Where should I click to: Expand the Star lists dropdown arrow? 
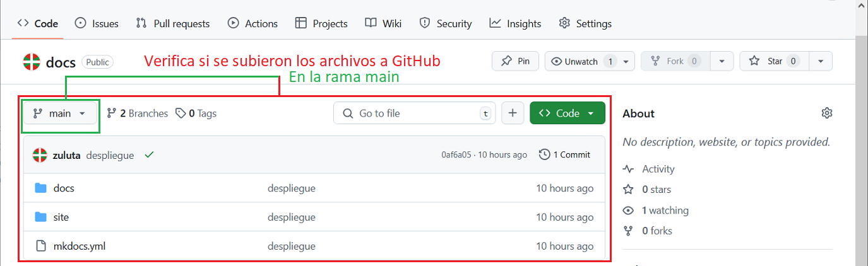pyautogui.click(x=820, y=61)
